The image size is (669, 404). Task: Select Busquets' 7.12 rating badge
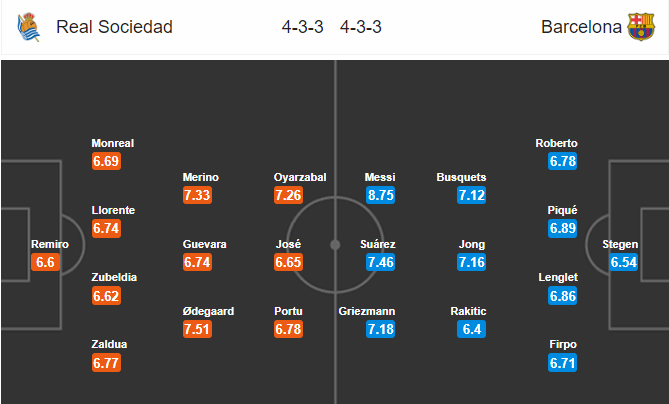pyautogui.click(x=471, y=195)
